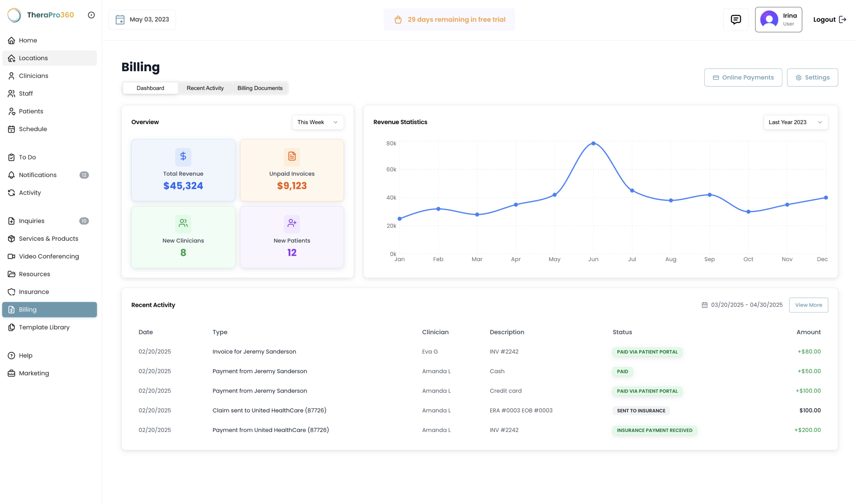Expand the This Week overview dropdown
This screenshot has width=857, height=504.
coord(318,122)
